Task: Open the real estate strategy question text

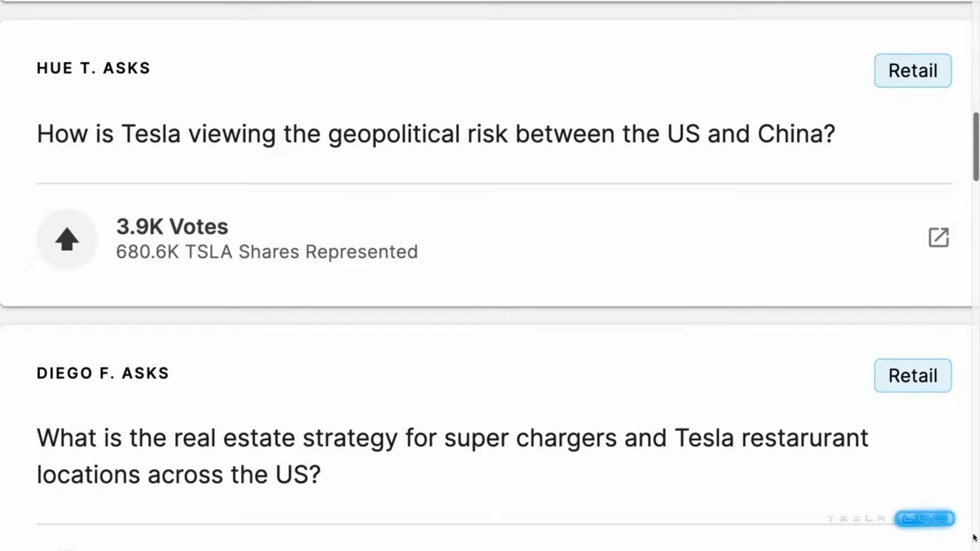Action: click(x=452, y=456)
